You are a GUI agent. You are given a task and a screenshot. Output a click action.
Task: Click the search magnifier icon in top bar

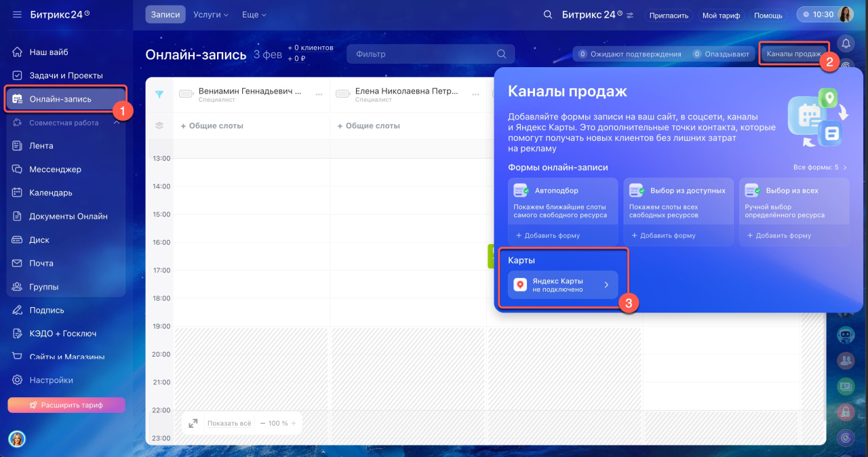[548, 15]
